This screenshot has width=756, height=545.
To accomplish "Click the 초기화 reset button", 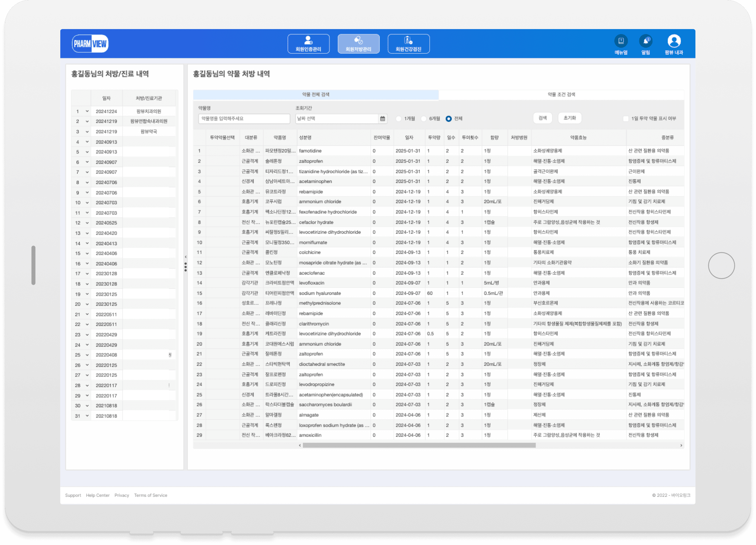I will pos(569,118).
